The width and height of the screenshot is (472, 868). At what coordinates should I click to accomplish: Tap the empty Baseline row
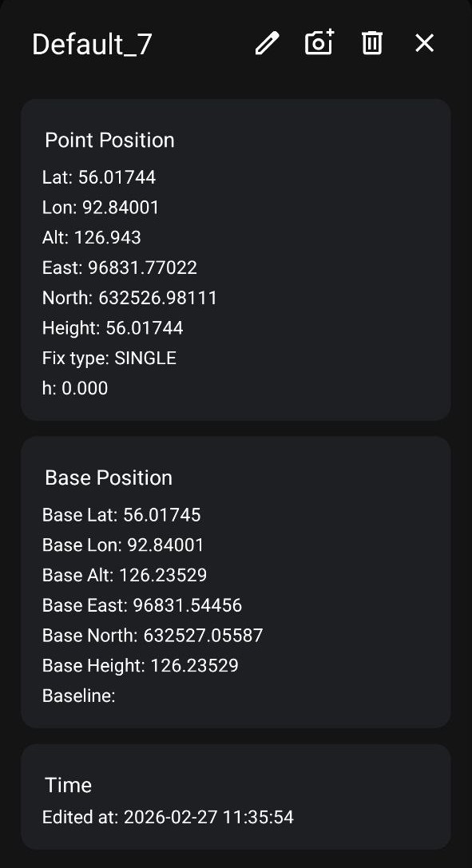[79, 696]
